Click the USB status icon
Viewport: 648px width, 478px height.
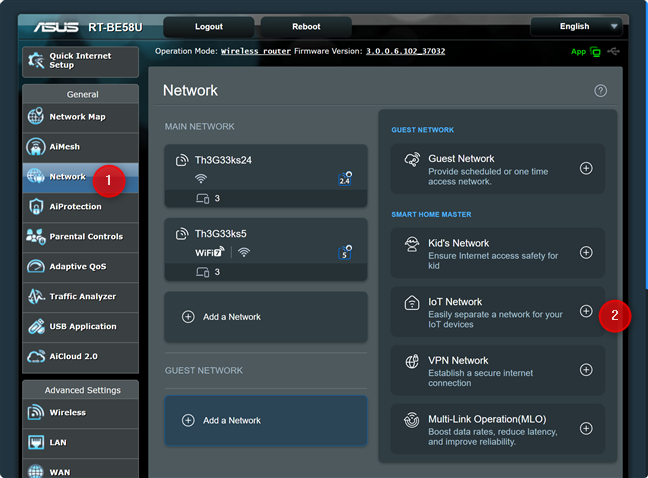click(613, 51)
